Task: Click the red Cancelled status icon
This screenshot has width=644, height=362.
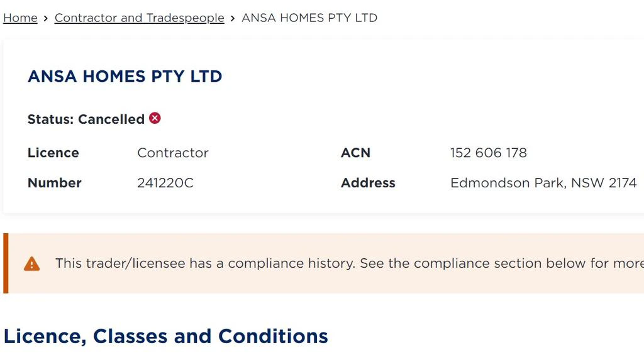Action: (155, 118)
